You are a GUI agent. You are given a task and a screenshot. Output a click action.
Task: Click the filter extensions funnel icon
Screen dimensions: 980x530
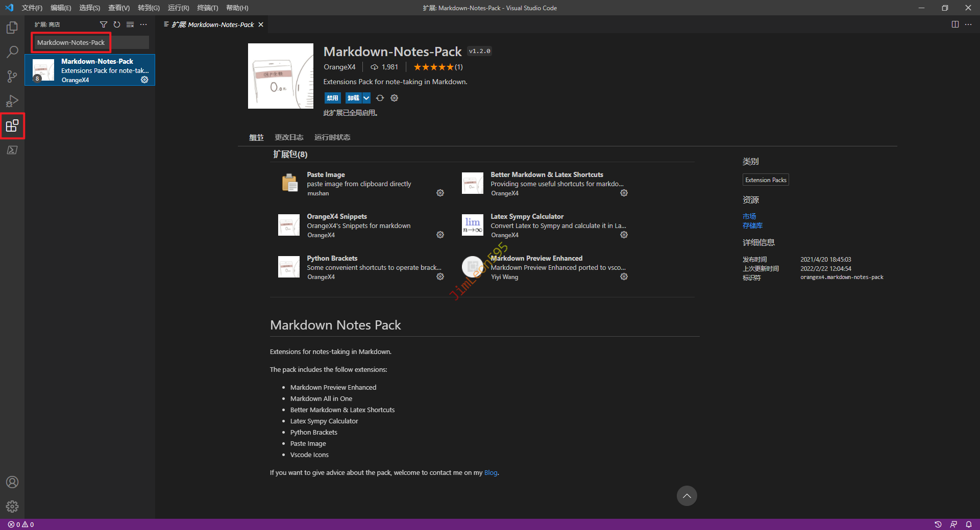pos(104,24)
